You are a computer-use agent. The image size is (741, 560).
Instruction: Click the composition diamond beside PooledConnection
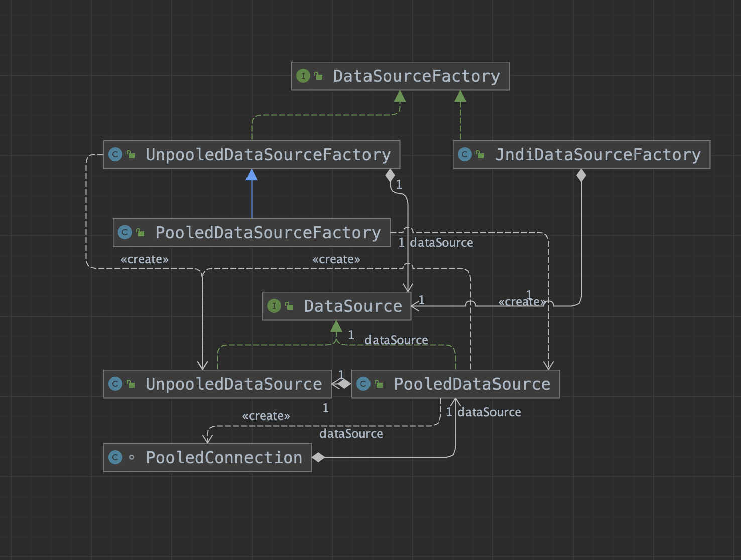[318, 457]
